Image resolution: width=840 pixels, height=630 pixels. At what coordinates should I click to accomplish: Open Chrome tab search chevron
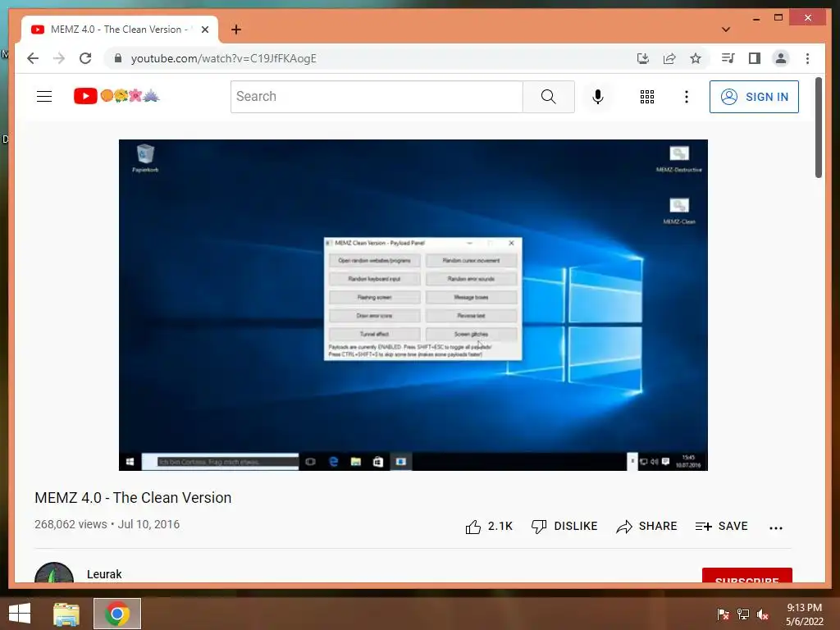pyautogui.click(x=726, y=30)
